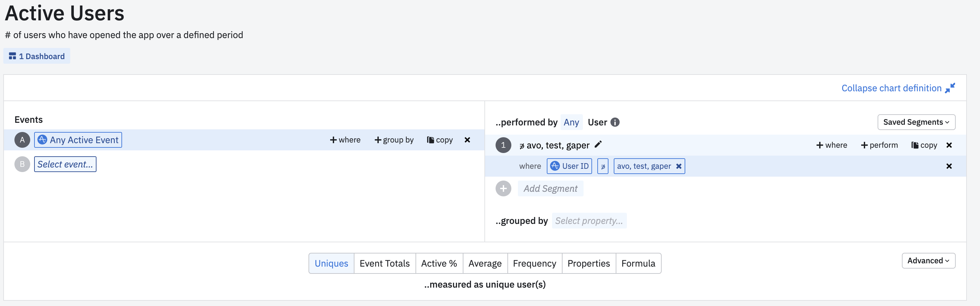
Task: Choose the Active % tab
Action: (x=439, y=263)
